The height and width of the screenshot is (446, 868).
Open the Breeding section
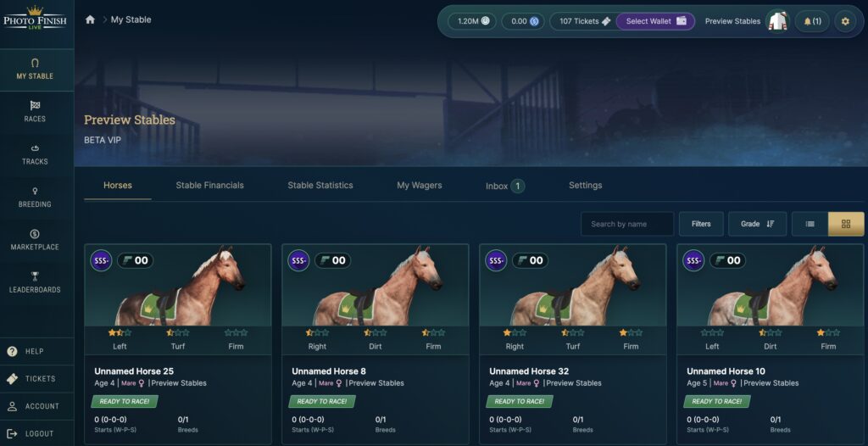(x=35, y=198)
